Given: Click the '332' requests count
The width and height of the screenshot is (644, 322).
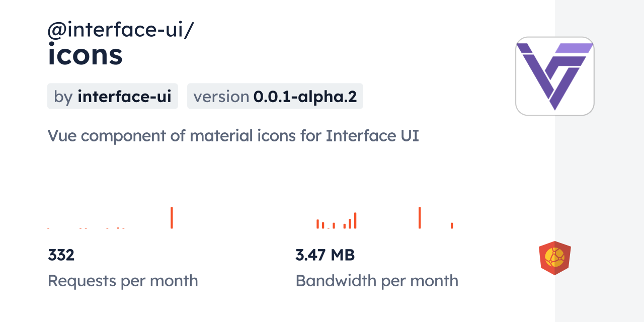Looking at the screenshot, I should point(61,255).
